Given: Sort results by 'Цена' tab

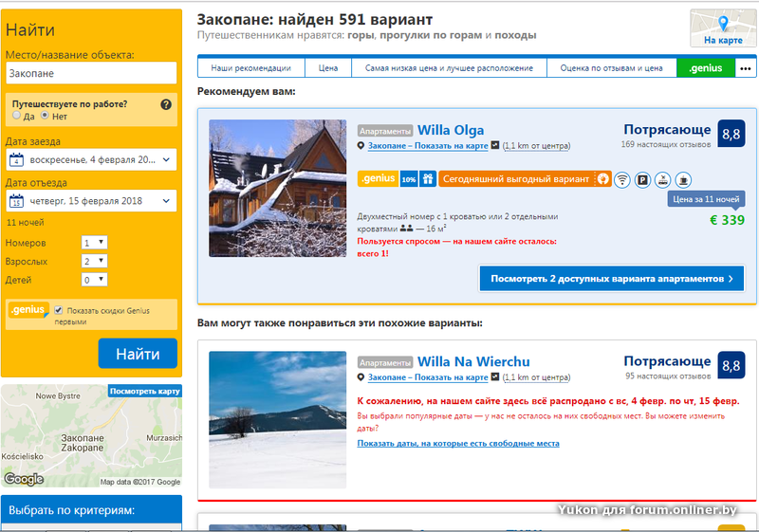Looking at the screenshot, I should [x=328, y=68].
